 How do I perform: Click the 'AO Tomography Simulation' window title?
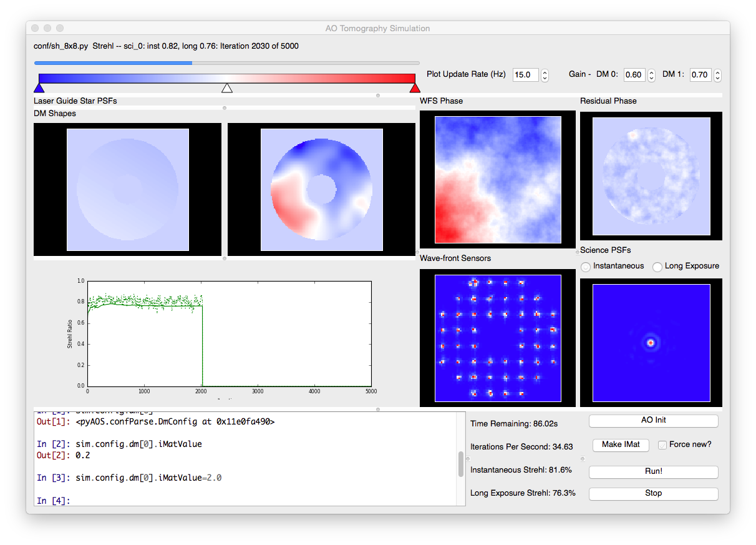tap(377, 28)
